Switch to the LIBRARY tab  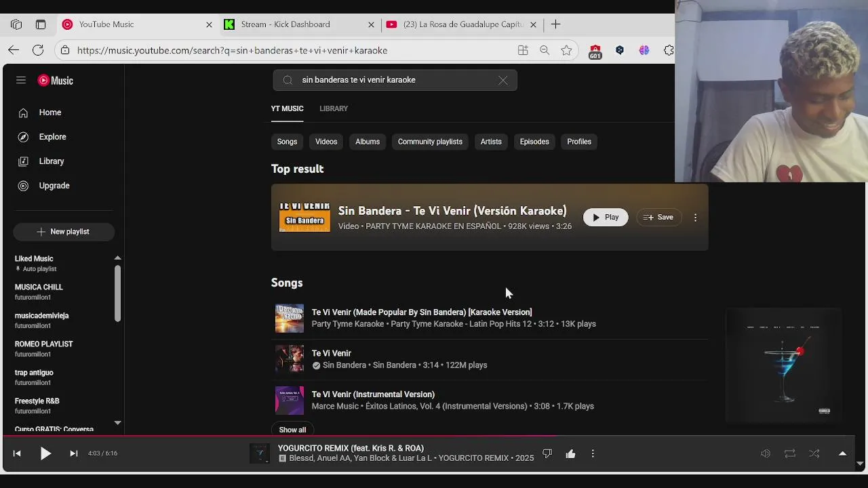click(x=334, y=108)
